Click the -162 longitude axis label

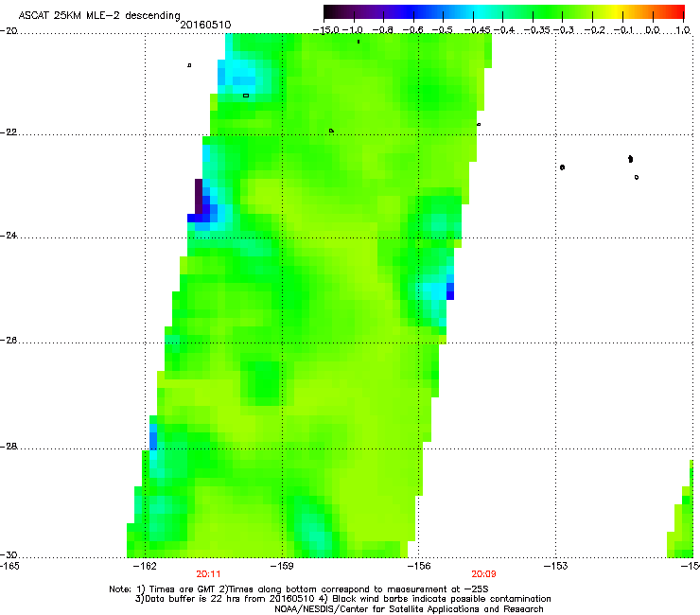tap(146, 566)
